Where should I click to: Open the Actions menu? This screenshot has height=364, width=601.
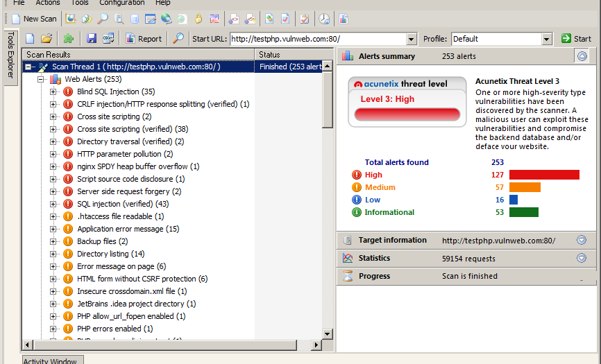pos(48,3)
